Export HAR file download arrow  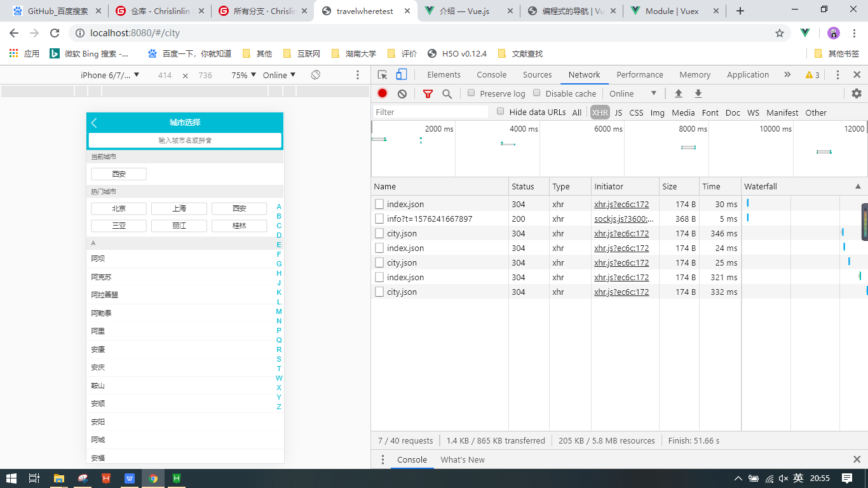(698, 93)
